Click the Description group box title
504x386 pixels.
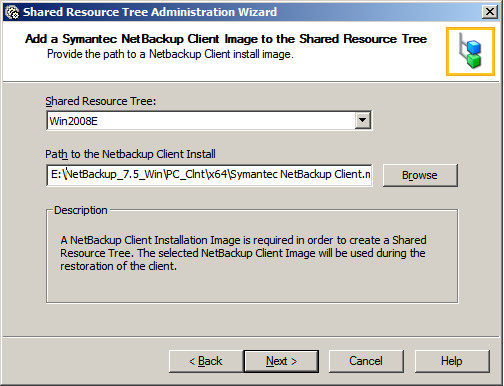[81, 210]
